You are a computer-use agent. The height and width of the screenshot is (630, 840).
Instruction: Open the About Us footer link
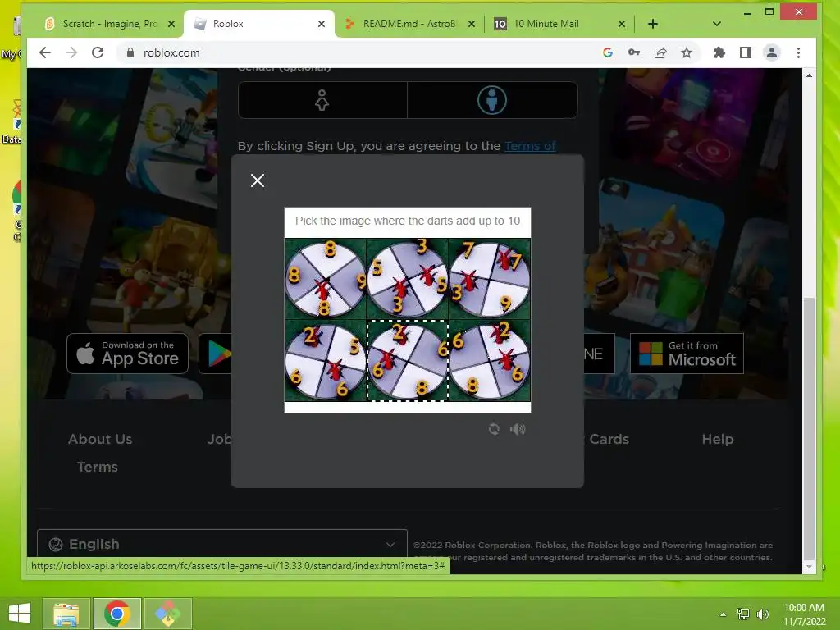point(100,440)
